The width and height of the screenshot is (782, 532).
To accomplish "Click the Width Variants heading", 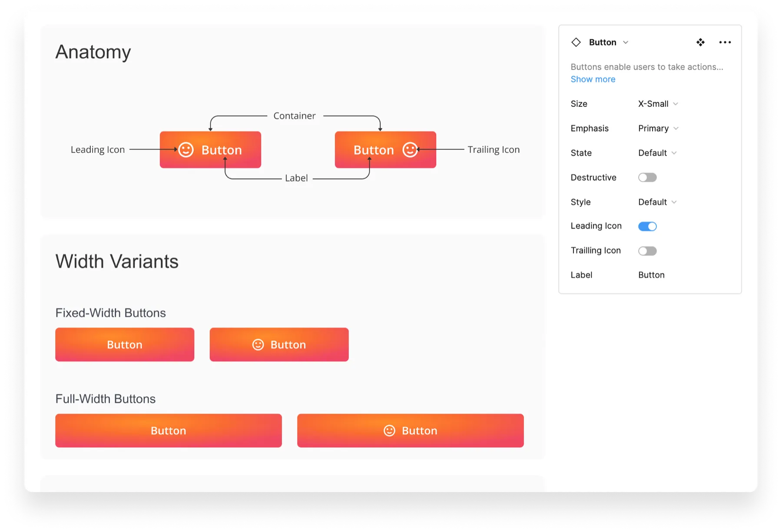I will pyautogui.click(x=117, y=261).
